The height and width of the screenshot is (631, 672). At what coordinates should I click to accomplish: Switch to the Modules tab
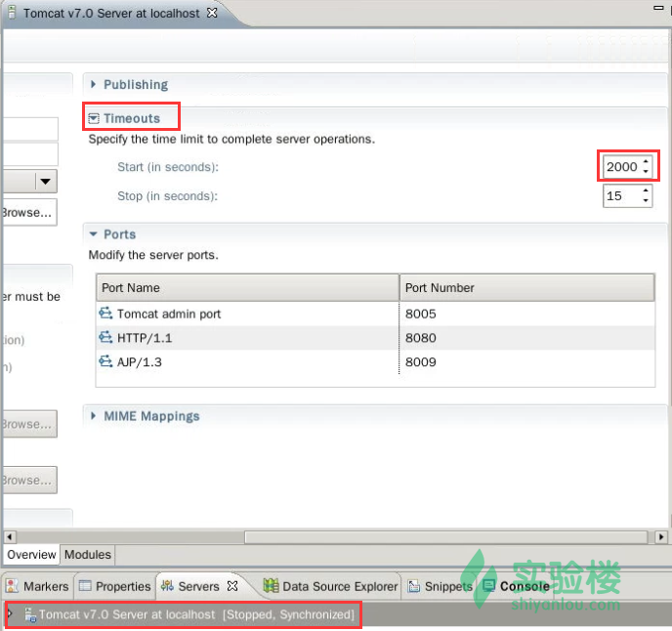coord(88,554)
